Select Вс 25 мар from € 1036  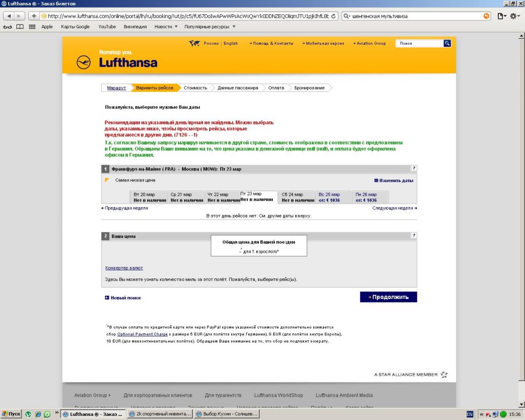pyautogui.click(x=333, y=197)
